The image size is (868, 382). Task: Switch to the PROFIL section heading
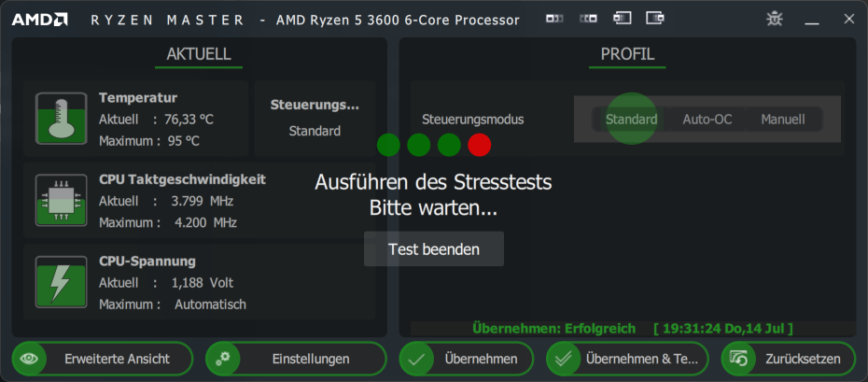(x=627, y=54)
